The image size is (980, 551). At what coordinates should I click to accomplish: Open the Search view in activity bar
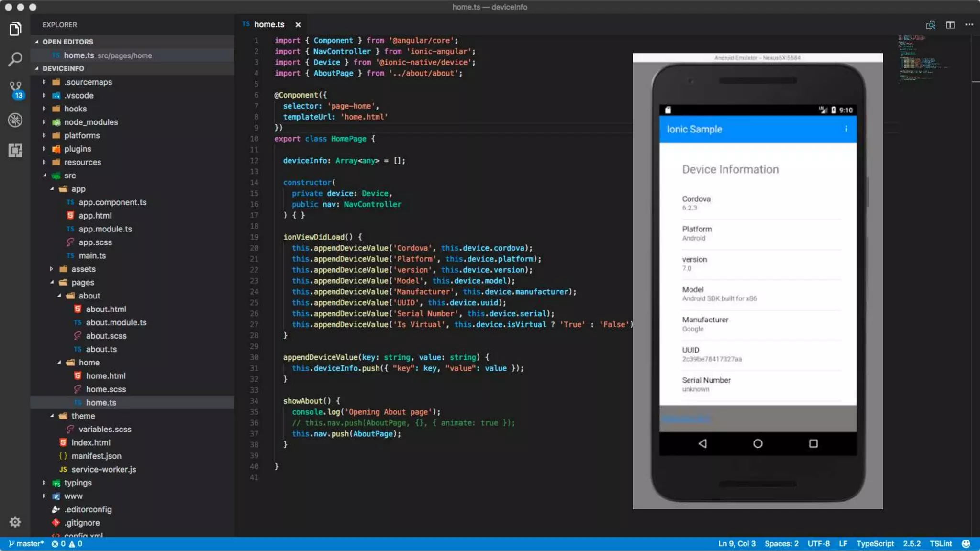(x=15, y=59)
